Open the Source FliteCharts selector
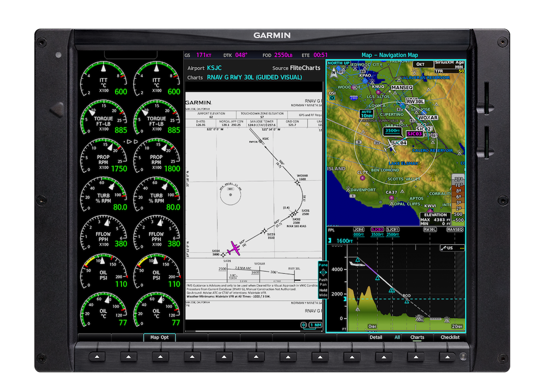The height and width of the screenshot is (392, 540). [x=296, y=68]
